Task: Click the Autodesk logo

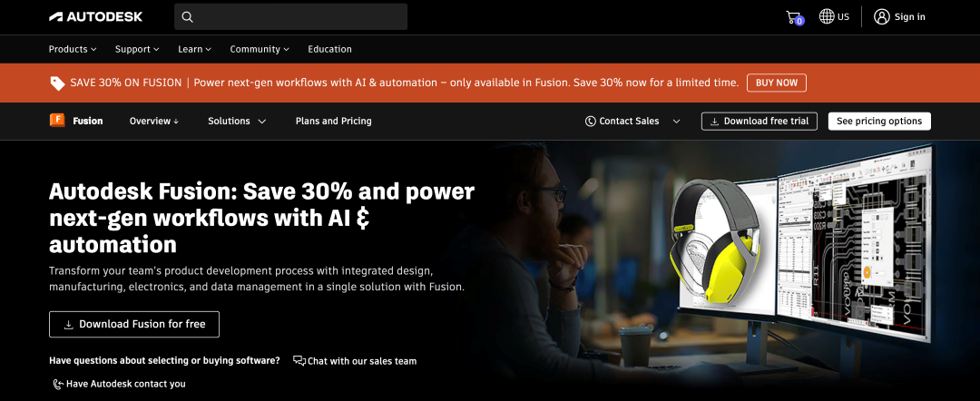Action: pyautogui.click(x=95, y=17)
